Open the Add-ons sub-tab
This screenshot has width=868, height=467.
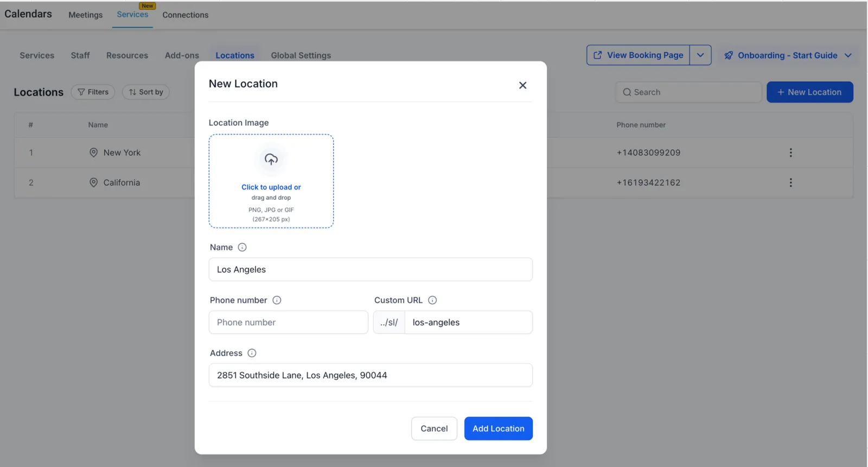[x=182, y=55]
